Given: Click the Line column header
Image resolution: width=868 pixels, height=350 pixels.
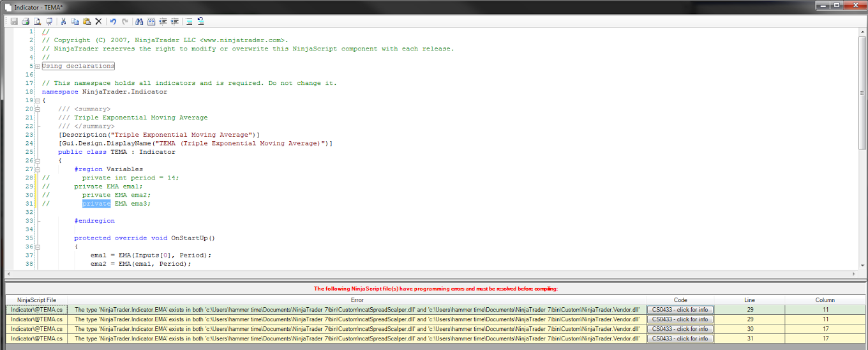Looking at the screenshot, I should tap(749, 300).
